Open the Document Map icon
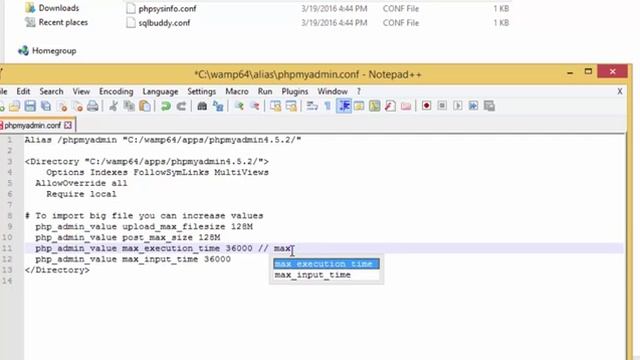640x360 pixels. [x=375, y=107]
